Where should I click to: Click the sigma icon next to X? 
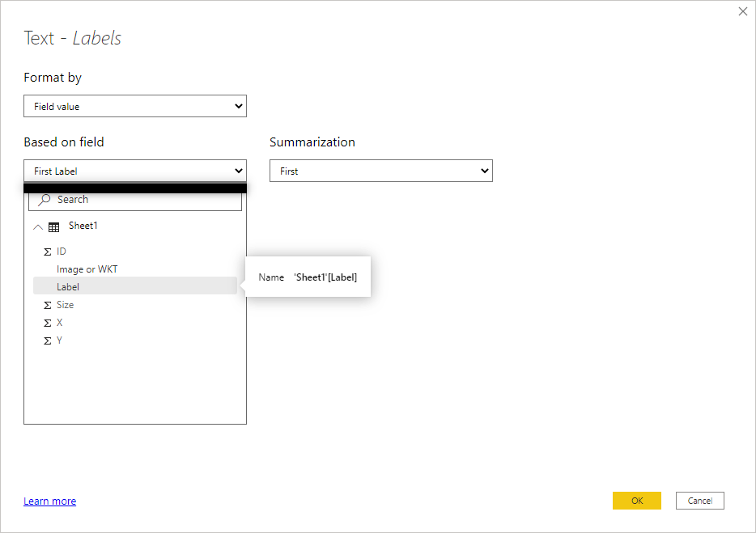pyautogui.click(x=47, y=323)
